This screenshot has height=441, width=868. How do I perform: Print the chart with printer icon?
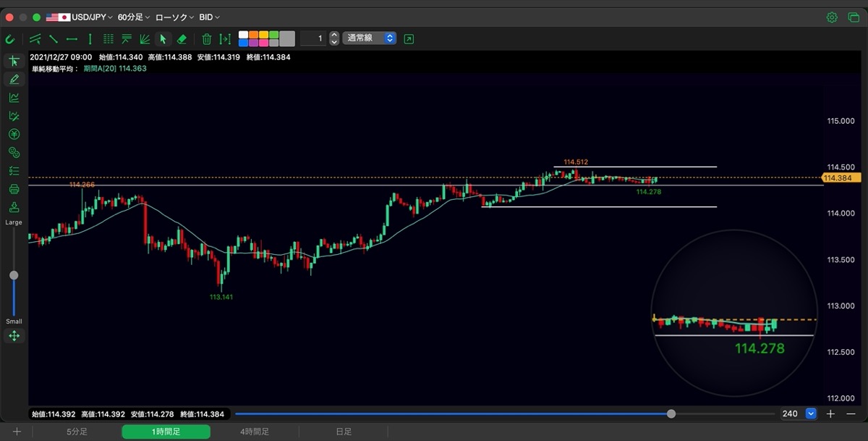(14, 190)
